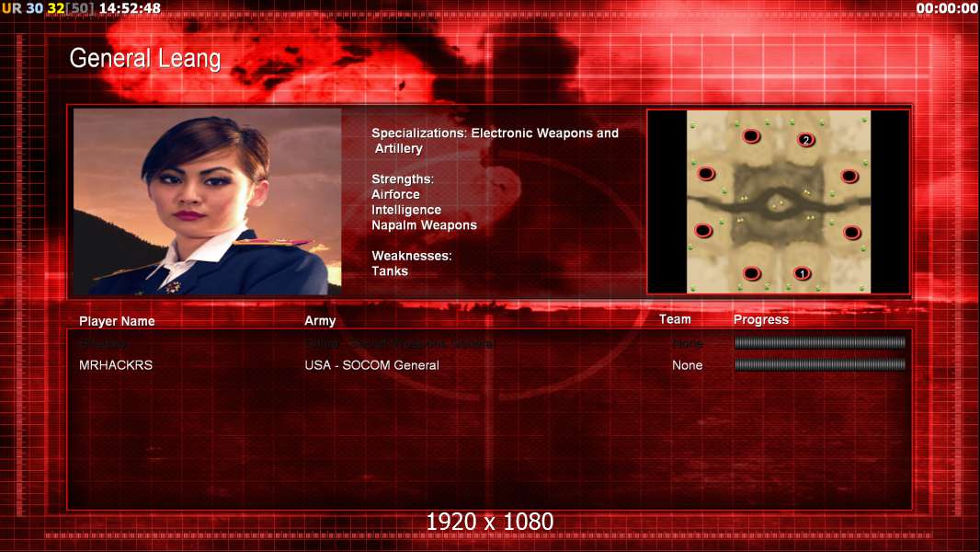Click the 'Weaknesses:' heading

pyautogui.click(x=411, y=256)
